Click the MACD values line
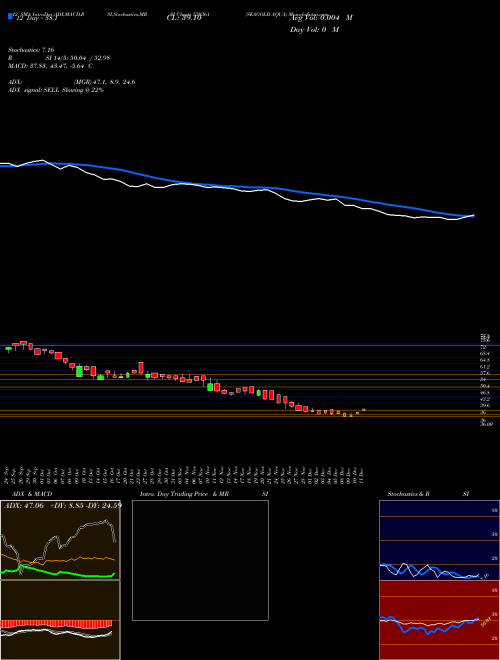 pos(50,66)
